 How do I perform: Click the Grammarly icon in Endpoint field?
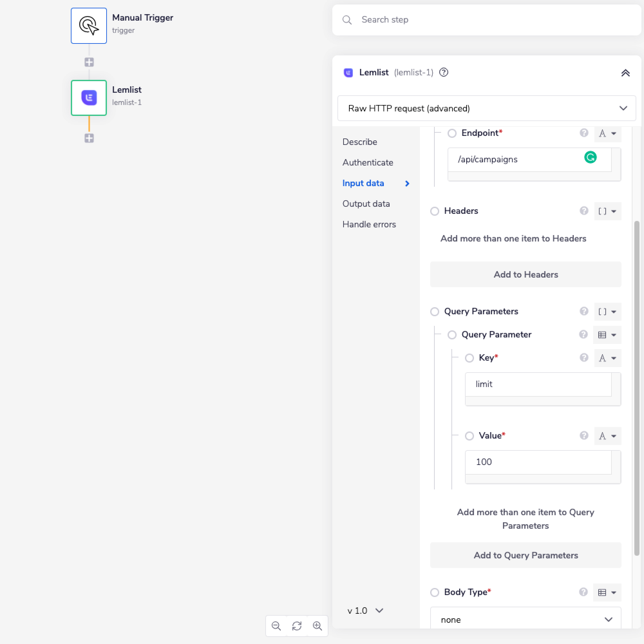pyautogui.click(x=590, y=157)
